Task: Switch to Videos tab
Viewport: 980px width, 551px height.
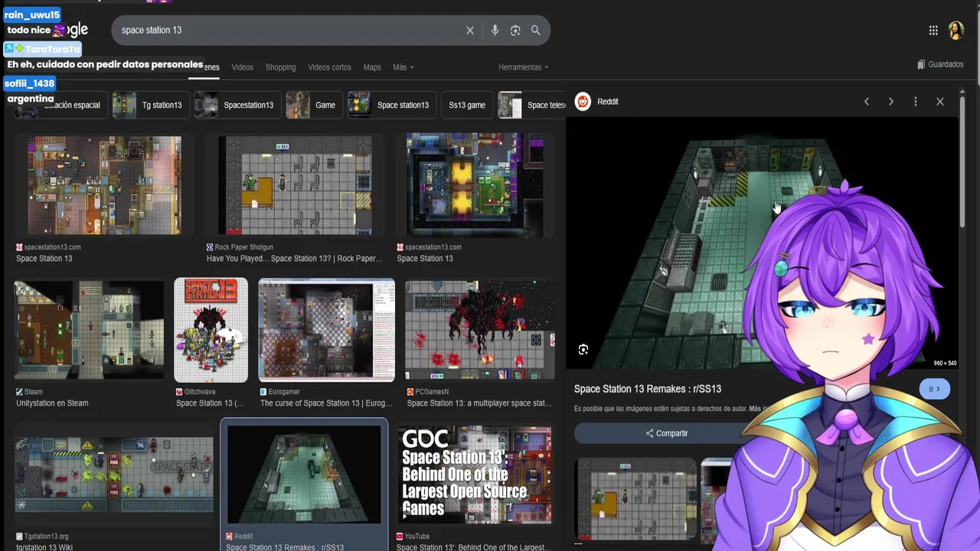Action: tap(243, 67)
